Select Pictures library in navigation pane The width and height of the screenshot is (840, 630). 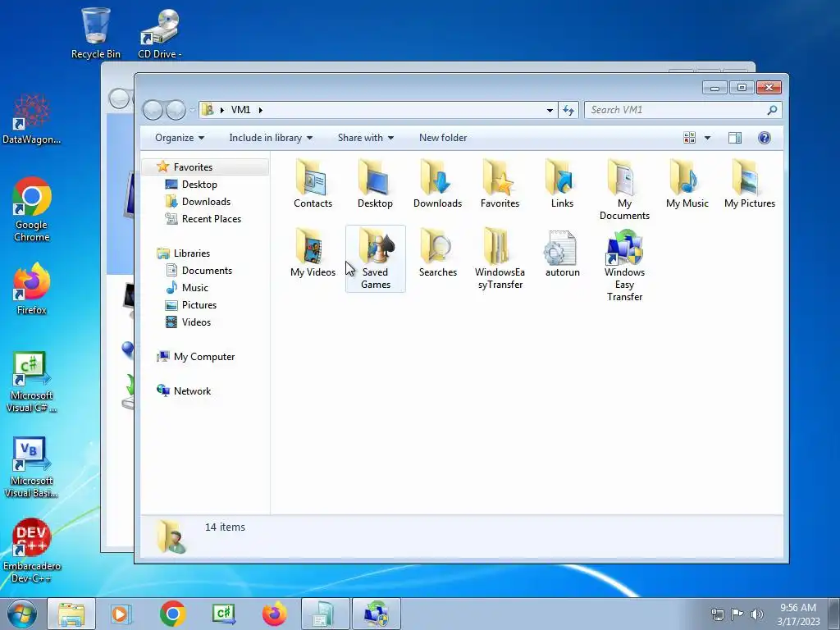(199, 305)
